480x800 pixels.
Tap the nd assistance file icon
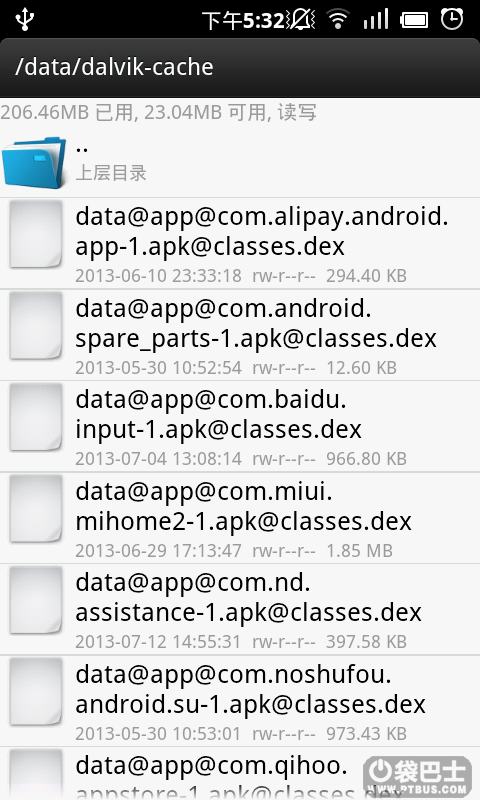click(x=36, y=599)
